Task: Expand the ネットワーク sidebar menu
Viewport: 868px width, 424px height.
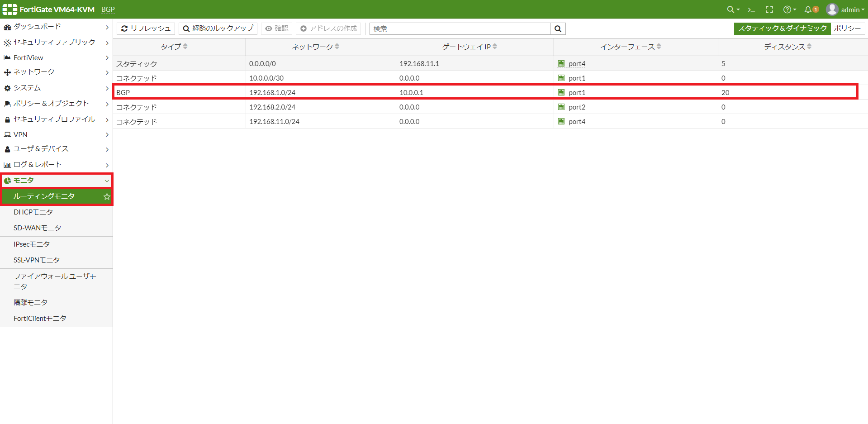Action: pyautogui.click(x=56, y=72)
